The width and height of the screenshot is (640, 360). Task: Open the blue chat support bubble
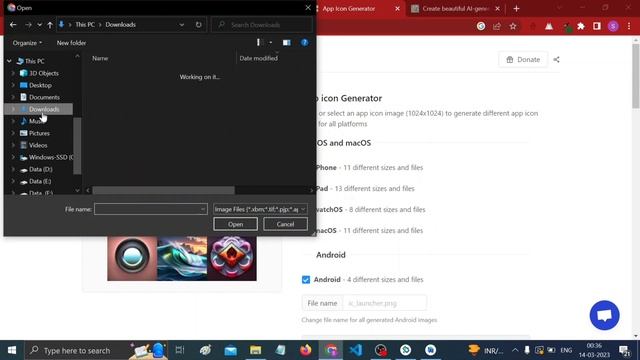(604, 316)
